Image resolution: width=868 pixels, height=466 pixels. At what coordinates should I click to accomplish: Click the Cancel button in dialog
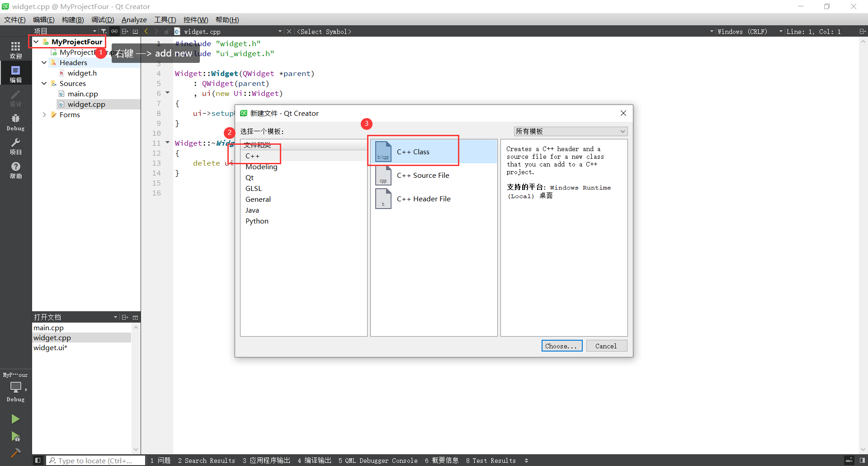(606, 346)
